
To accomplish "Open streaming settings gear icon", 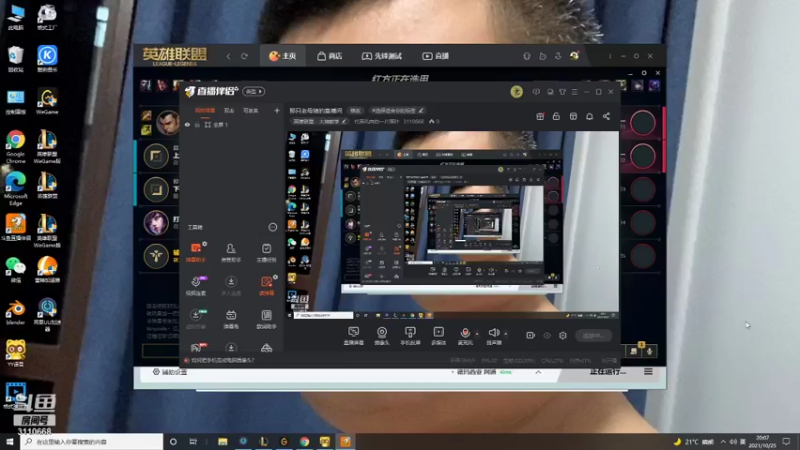I will coord(563,335).
